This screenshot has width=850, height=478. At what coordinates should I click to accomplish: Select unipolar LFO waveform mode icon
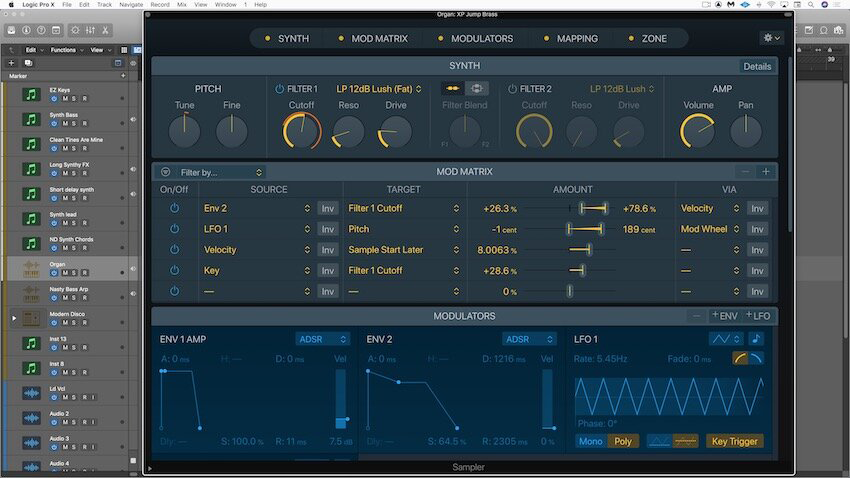tap(659, 441)
